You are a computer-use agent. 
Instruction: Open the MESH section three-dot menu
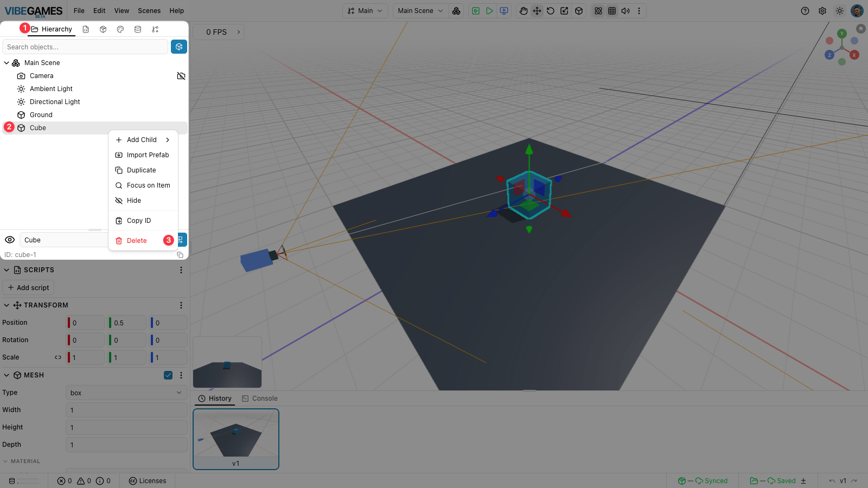tap(181, 375)
